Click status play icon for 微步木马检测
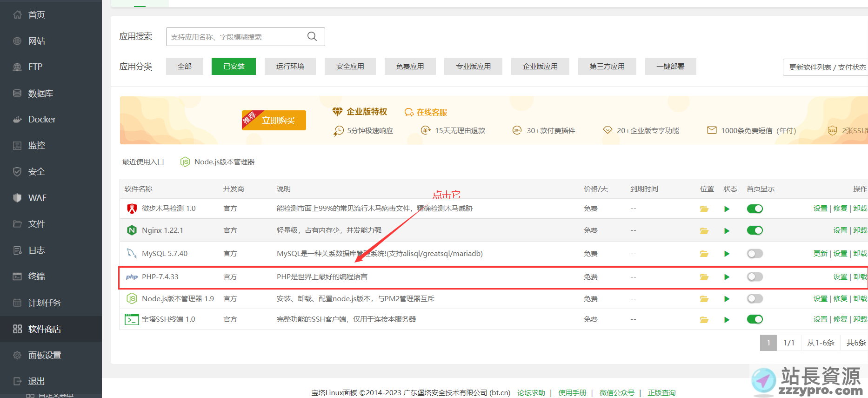 727,209
